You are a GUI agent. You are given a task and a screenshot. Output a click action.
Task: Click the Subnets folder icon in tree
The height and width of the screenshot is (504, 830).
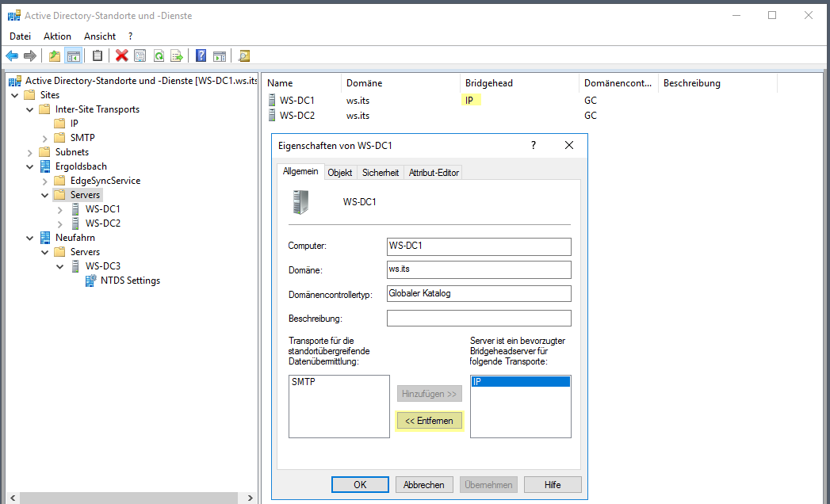click(x=45, y=152)
